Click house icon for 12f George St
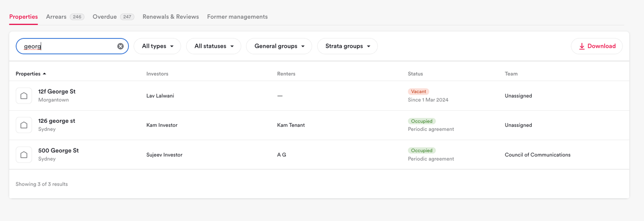This screenshot has width=644, height=221. pyautogui.click(x=24, y=96)
